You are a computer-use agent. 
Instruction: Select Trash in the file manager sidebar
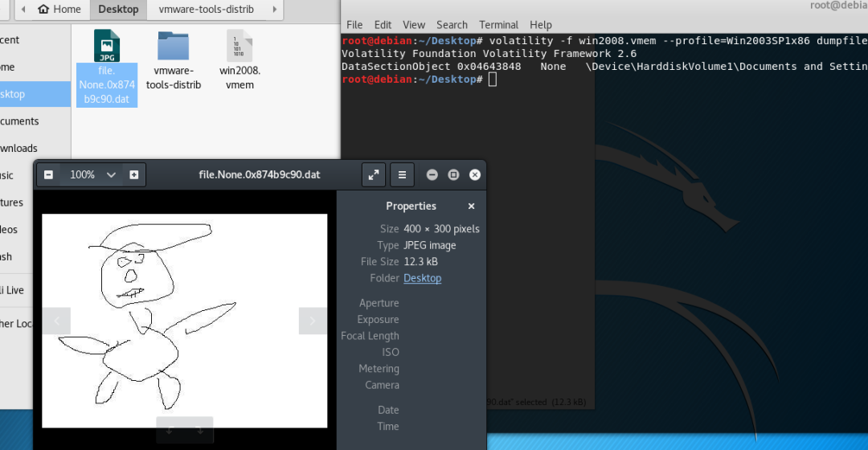pyautogui.click(x=17, y=257)
